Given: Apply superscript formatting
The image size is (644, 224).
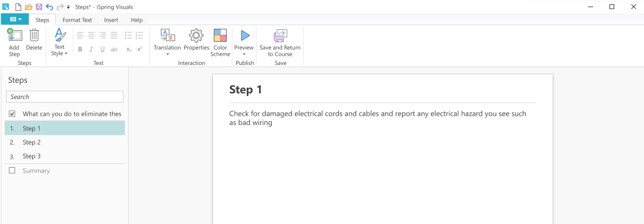Looking at the screenshot, I should 140,49.
